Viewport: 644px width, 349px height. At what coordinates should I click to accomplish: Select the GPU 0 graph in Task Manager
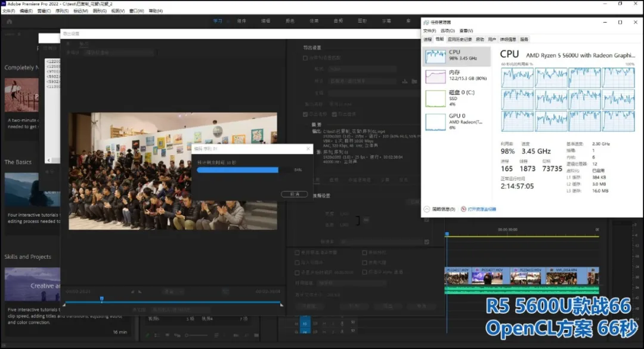point(435,122)
